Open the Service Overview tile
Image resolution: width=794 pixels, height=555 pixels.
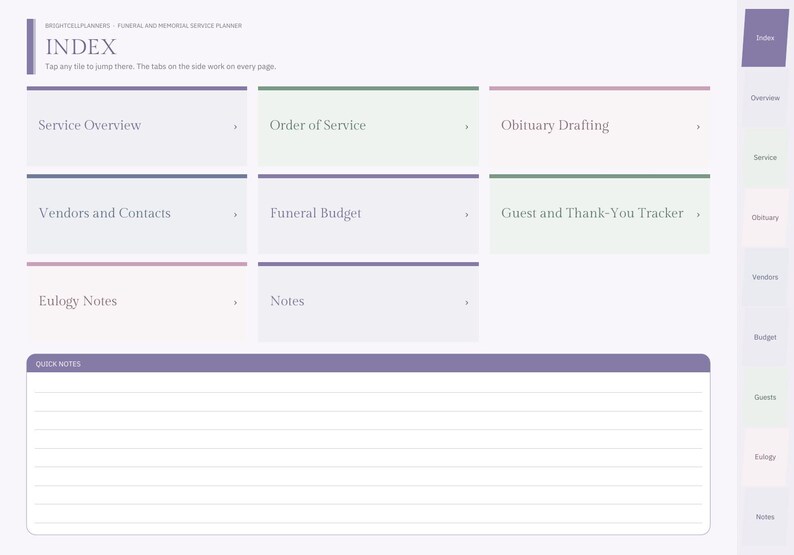point(137,126)
